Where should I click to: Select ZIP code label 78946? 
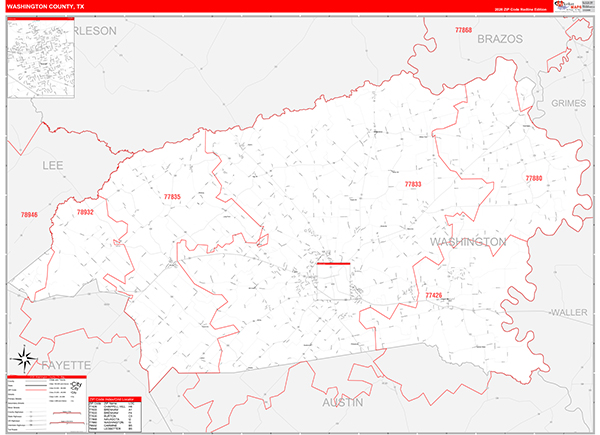(29, 215)
